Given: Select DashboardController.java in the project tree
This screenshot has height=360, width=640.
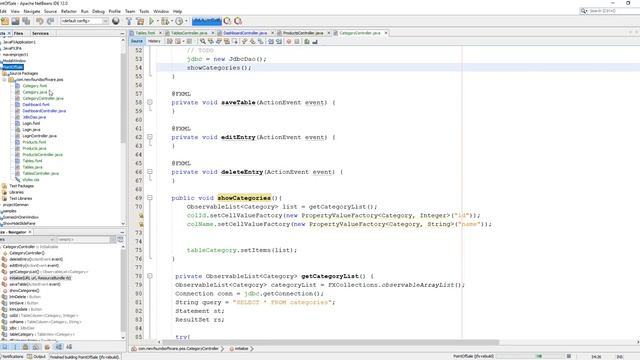Looking at the screenshot, I should (x=44, y=111).
